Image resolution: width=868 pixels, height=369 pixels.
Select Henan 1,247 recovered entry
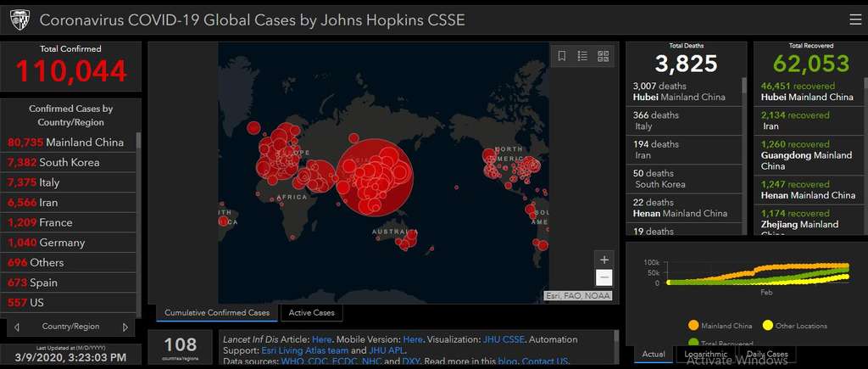[x=808, y=189]
